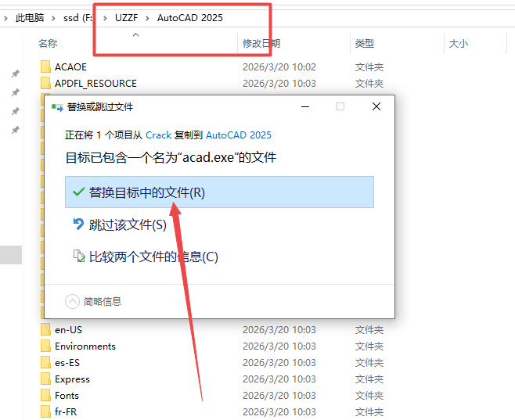
Task: Sort by the 修改日期 column header
Action: point(261,44)
